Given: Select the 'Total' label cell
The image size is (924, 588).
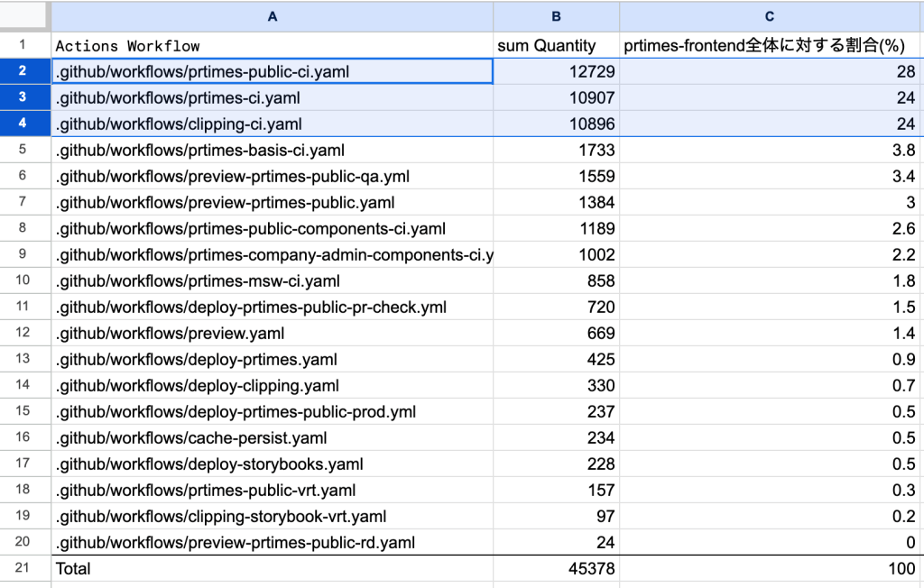Looking at the screenshot, I should (272, 569).
